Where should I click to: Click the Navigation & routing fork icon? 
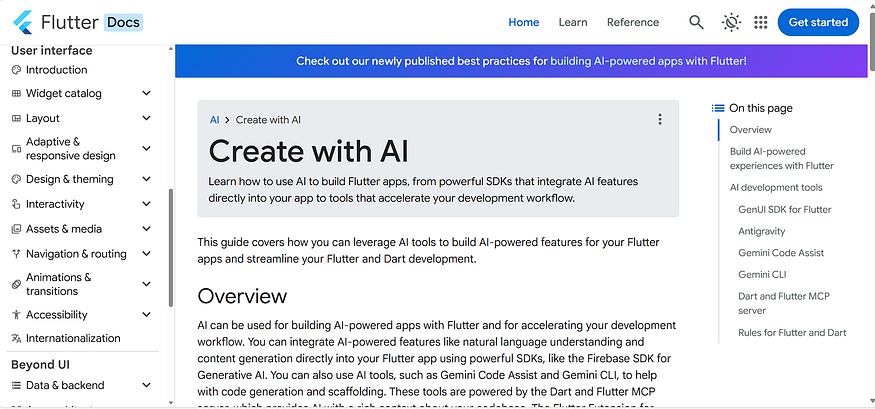tap(16, 254)
